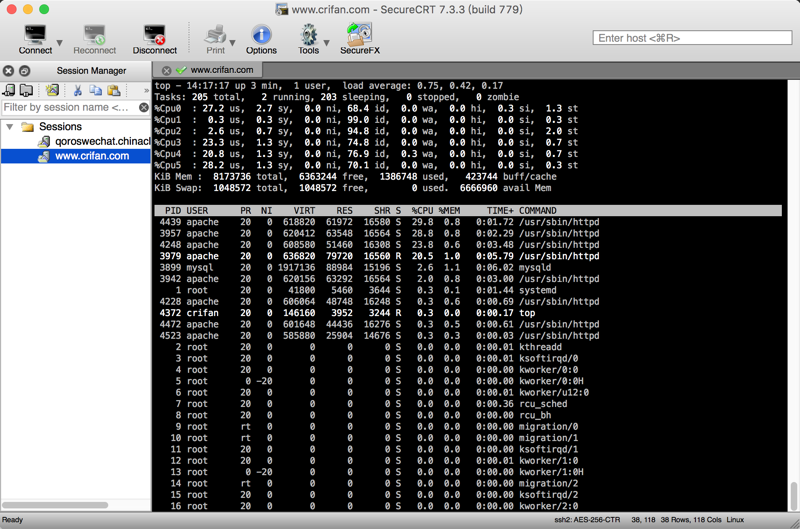Click the ssh2: AES-256-CTR status text
Screen dimensions: 800x529
click(x=587, y=520)
